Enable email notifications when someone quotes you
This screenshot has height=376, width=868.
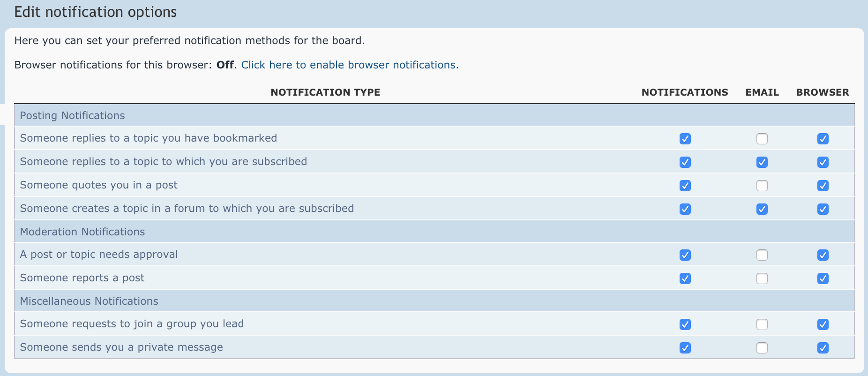tap(762, 185)
